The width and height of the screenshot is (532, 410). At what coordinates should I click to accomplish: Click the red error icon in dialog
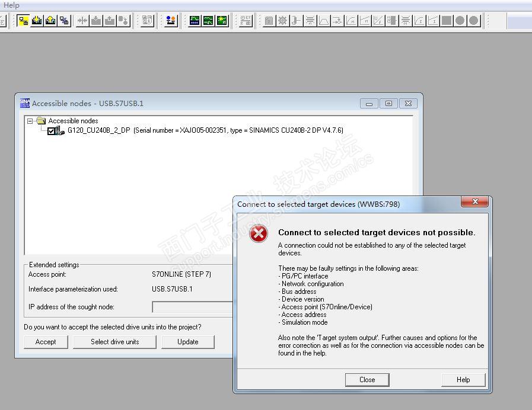(x=259, y=233)
